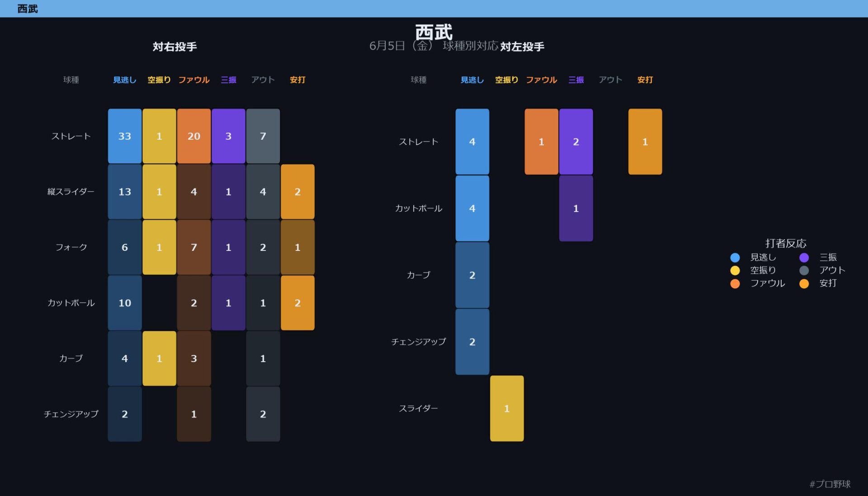Click the 三振 column header under 対左投手
Image resolution: width=868 pixels, height=496 pixels.
click(x=576, y=80)
